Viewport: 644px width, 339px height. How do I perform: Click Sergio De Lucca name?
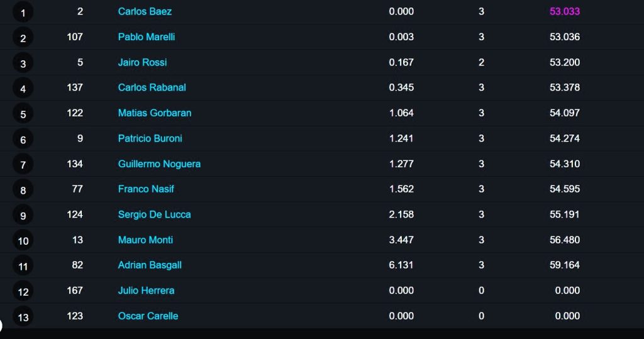coord(154,214)
